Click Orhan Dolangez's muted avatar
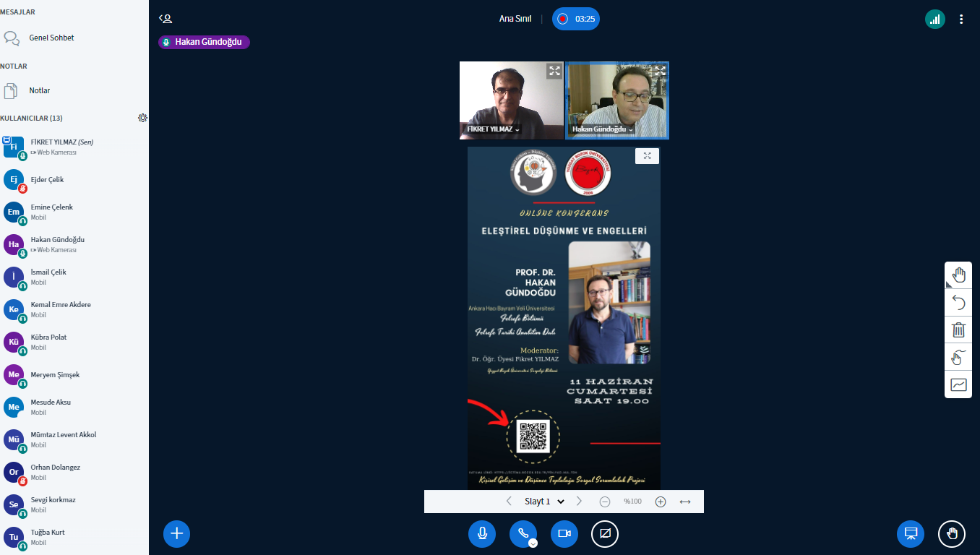The image size is (980, 555). [14, 472]
